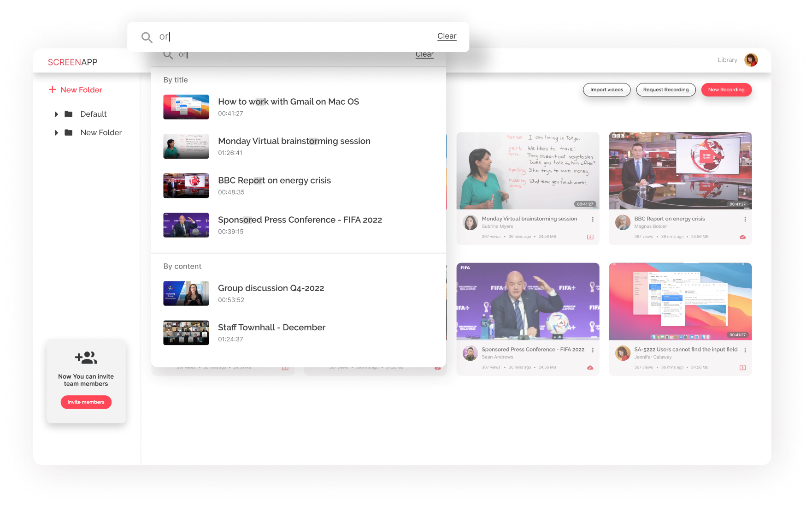Viewport: 812px width, 506px height.
Task: Click the 'By title' section heading
Action: tap(176, 80)
